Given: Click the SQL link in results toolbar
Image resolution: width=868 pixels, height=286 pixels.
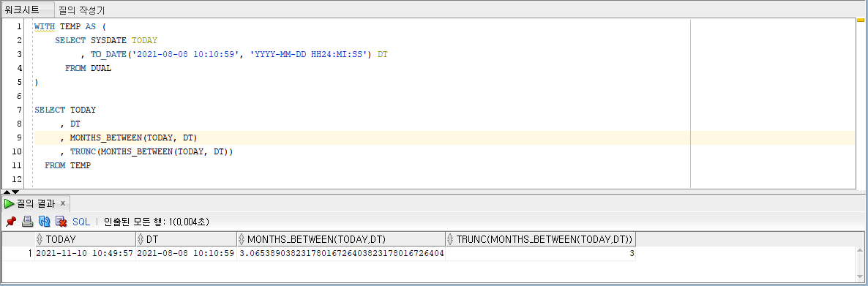Looking at the screenshot, I should pos(81,222).
